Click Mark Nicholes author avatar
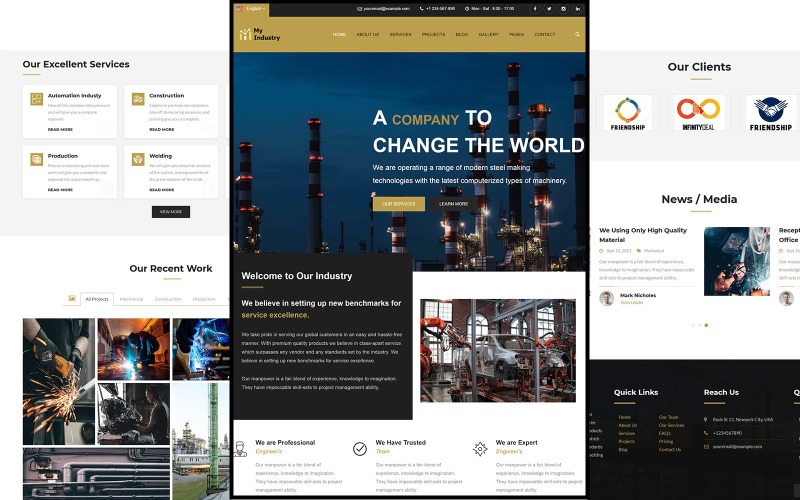800x500 pixels. 607,298
